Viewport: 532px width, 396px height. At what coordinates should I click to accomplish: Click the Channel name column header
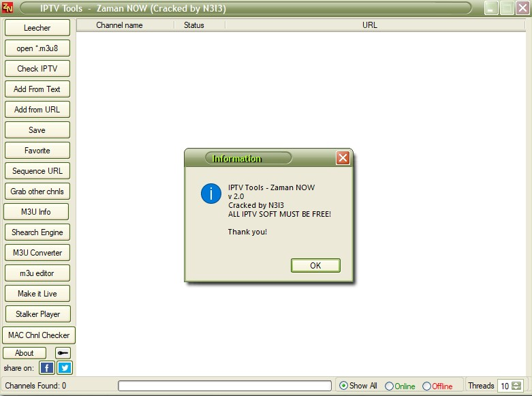point(119,25)
